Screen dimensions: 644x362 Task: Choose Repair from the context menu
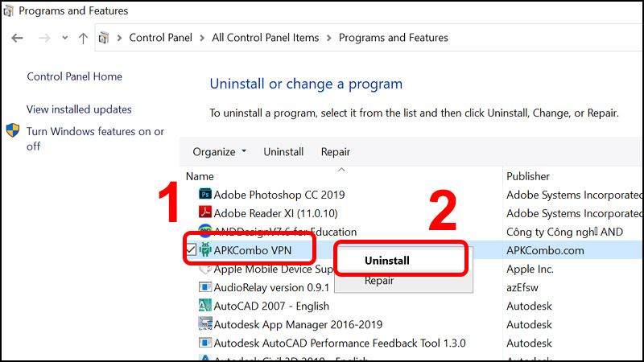[x=379, y=281]
